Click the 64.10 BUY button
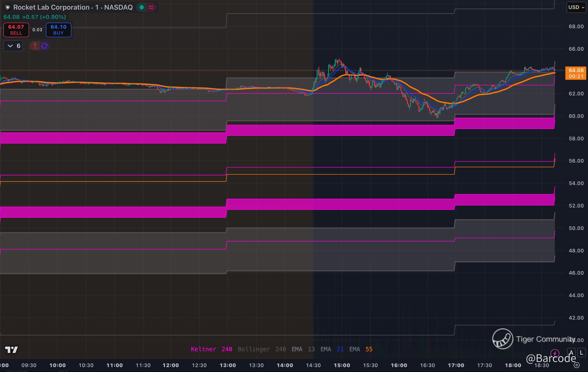The width and height of the screenshot is (588, 372). point(58,30)
